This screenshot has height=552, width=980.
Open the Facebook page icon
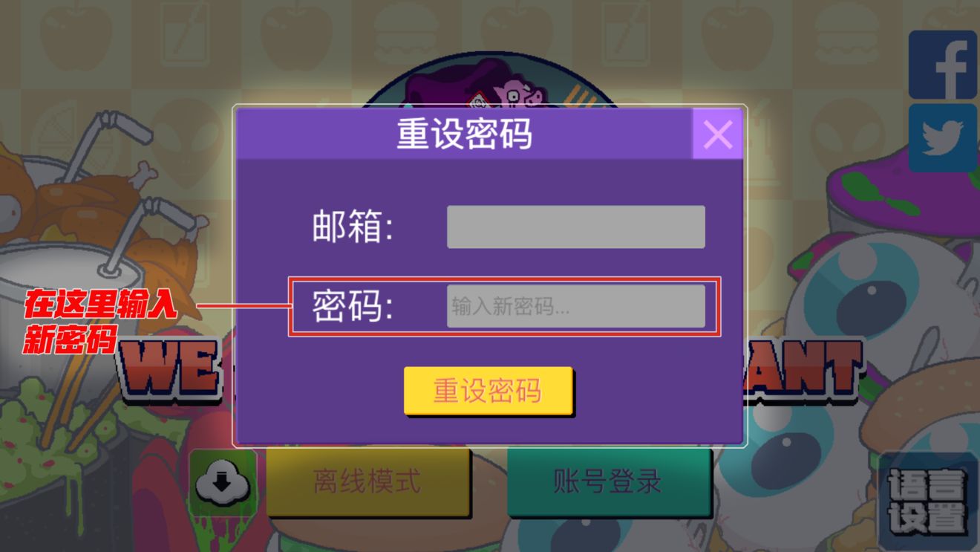(943, 65)
